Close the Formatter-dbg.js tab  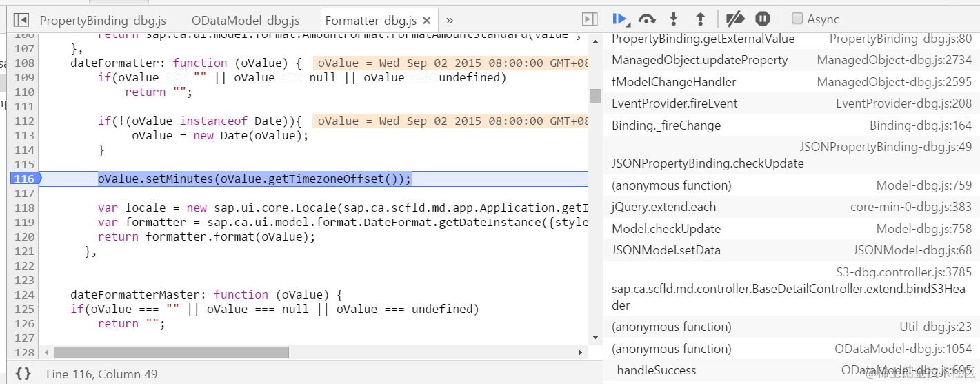point(427,21)
